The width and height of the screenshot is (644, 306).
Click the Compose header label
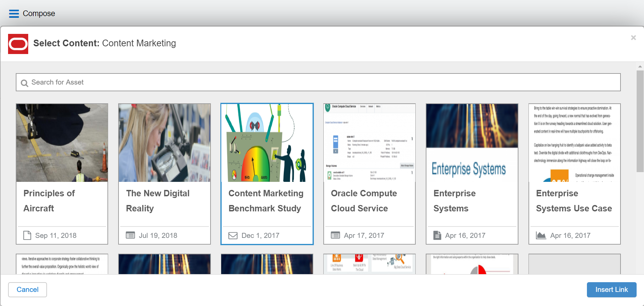[39, 13]
